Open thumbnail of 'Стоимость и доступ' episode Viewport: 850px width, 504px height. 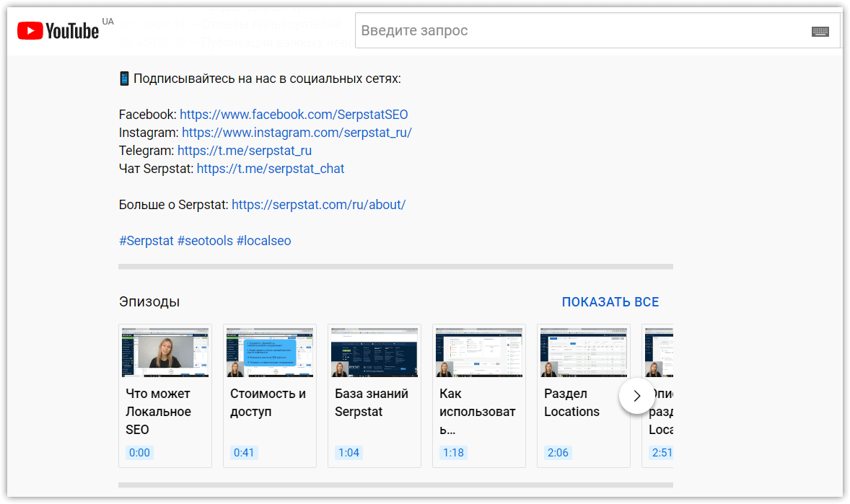coord(270,353)
